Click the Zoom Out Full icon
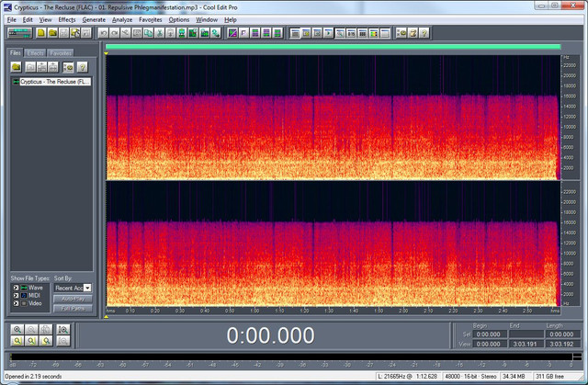 46,330
